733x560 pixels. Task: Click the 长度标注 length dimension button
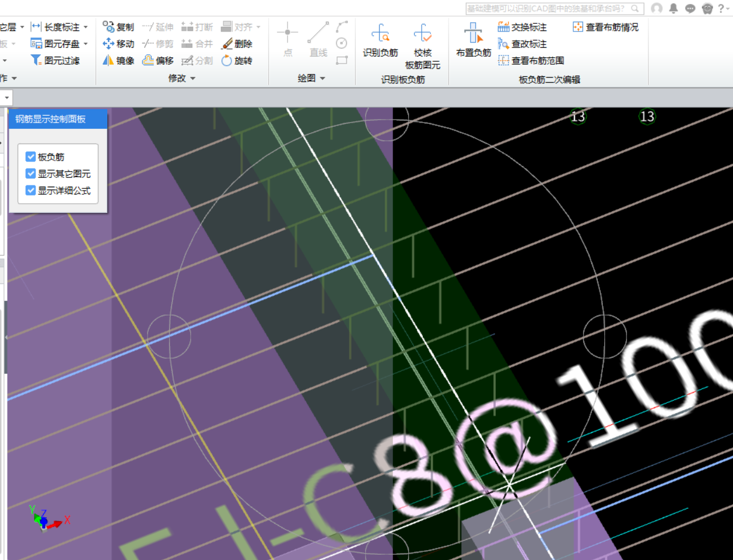pyautogui.click(x=55, y=27)
